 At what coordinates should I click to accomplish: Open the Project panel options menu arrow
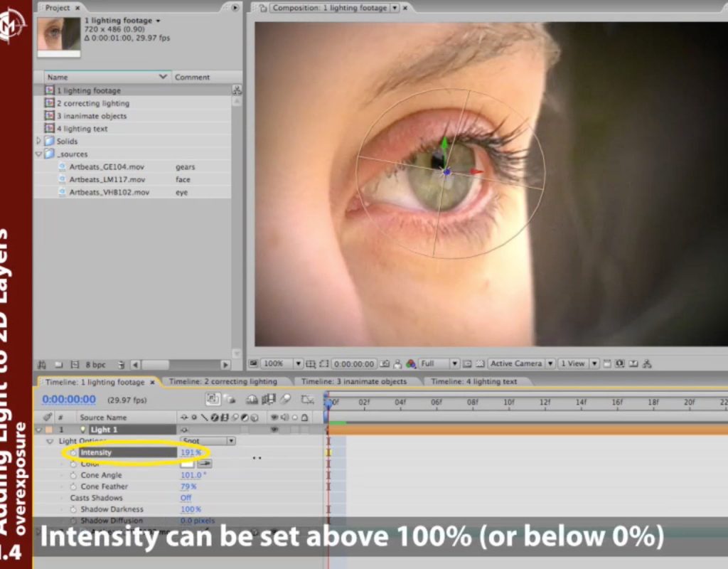tap(235, 7)
